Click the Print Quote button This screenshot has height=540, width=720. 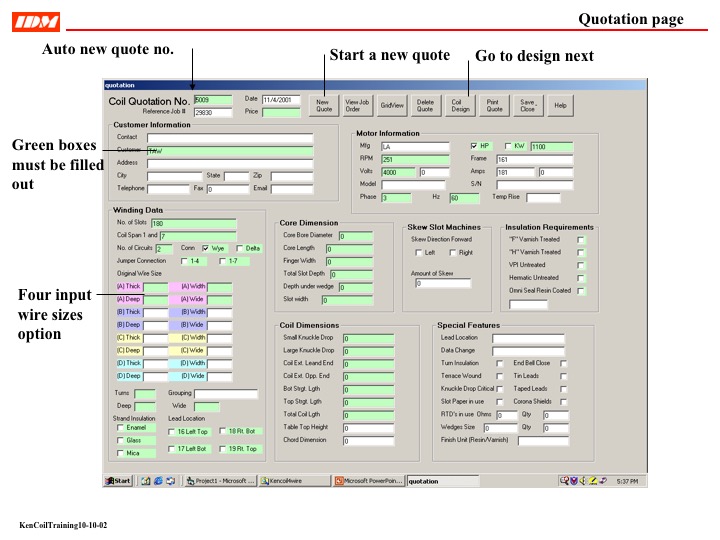tap(493, 105)
